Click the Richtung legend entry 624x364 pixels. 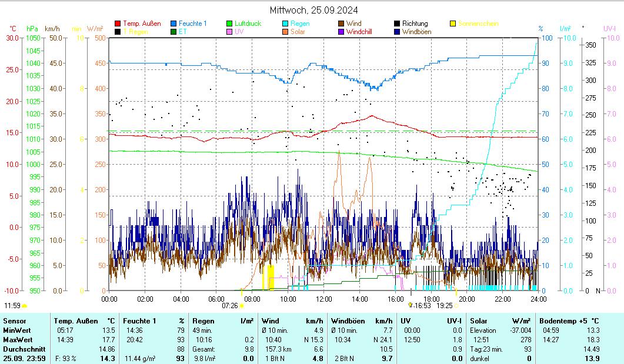point(415,24)
